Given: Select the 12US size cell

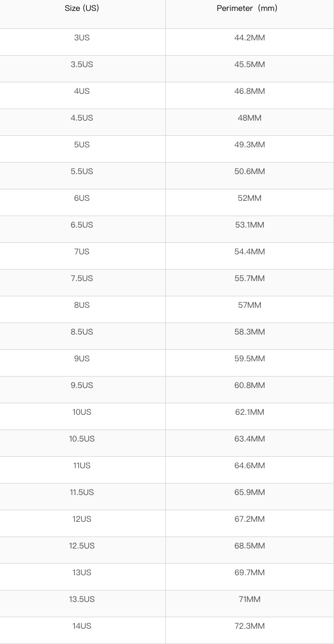Looking at the screenshot, I should point(82,519).
